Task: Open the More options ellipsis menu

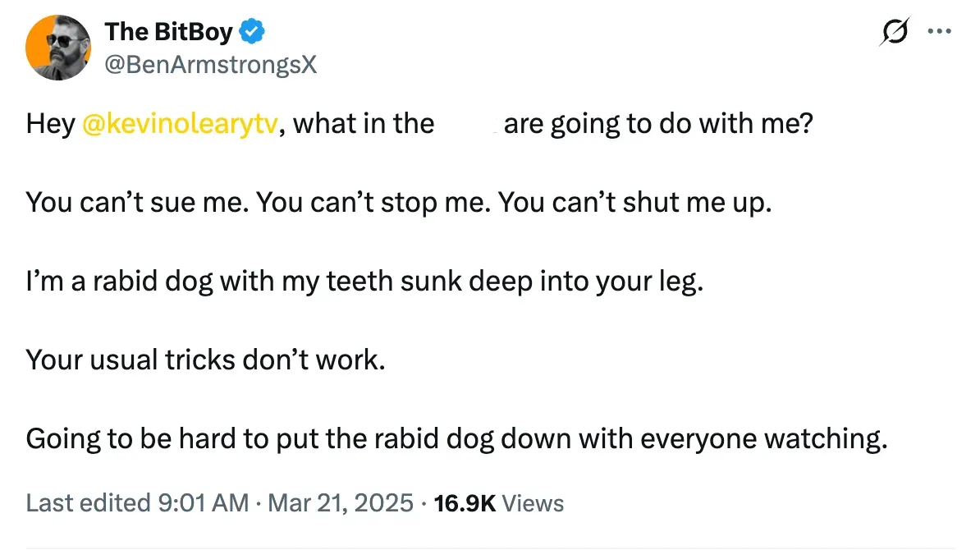Action: 937,32
